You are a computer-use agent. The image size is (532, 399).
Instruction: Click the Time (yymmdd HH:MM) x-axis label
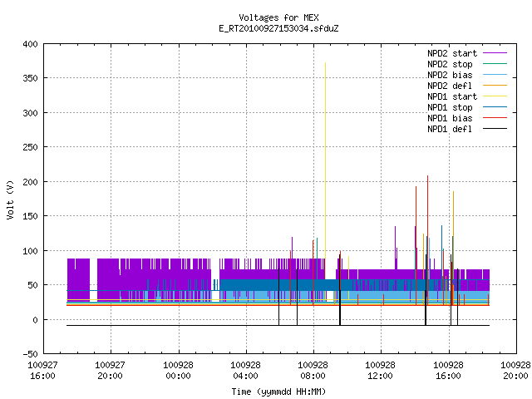click(278, 392)
